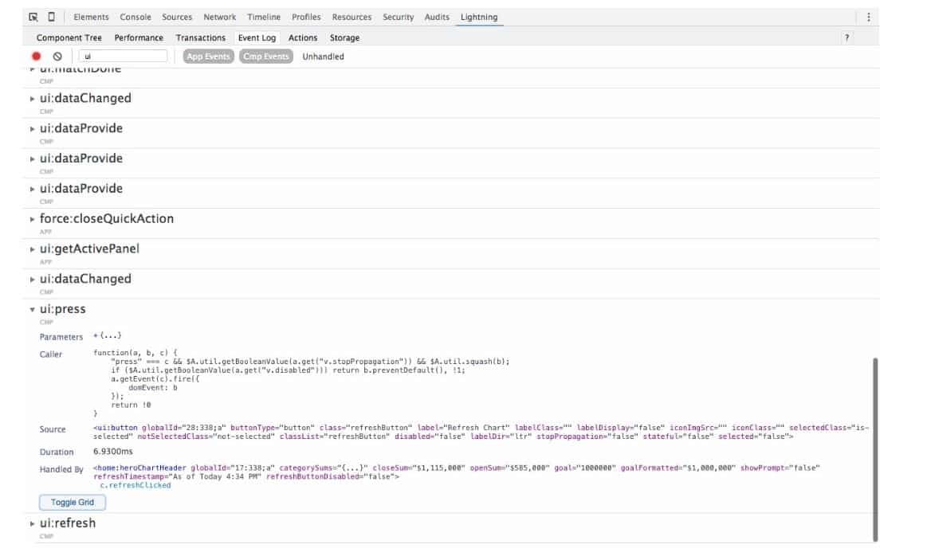Open the DevTools three-dot menu
Image resolution: width=931 pixels, height=560 pixels.
tap(868, 17)
